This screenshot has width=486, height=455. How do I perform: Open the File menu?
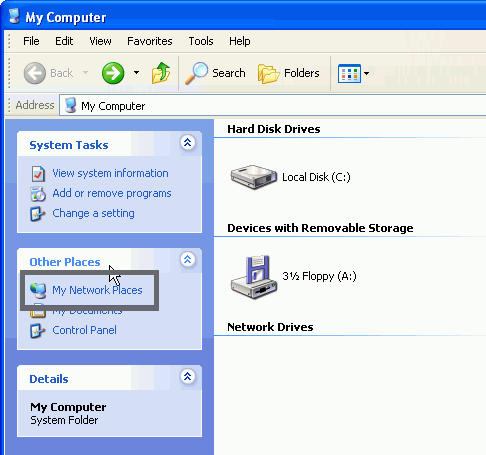pyautogui.click(x=31, y=41)
